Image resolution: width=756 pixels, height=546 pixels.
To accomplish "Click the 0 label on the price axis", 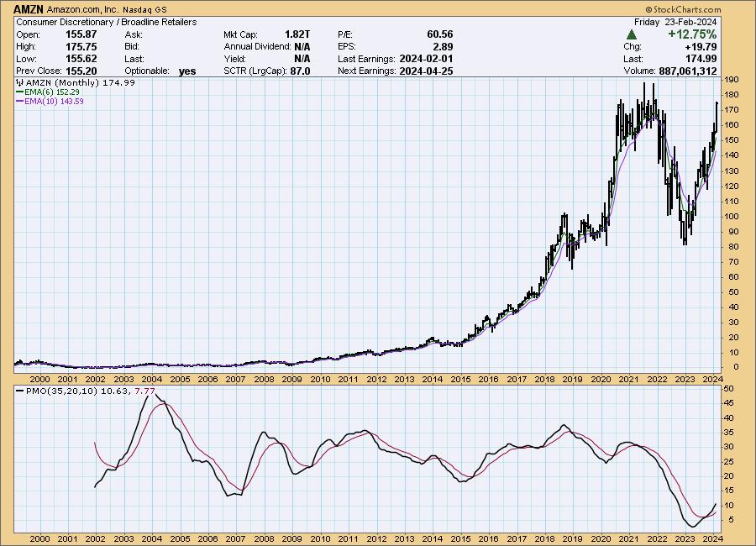I will 736,367.
